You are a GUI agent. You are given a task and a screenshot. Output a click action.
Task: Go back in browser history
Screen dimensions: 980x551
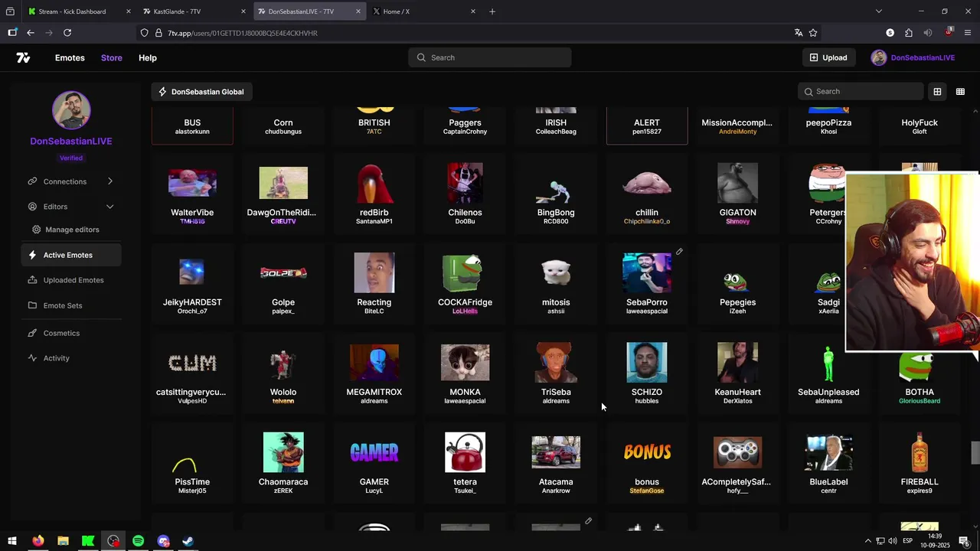30,33
